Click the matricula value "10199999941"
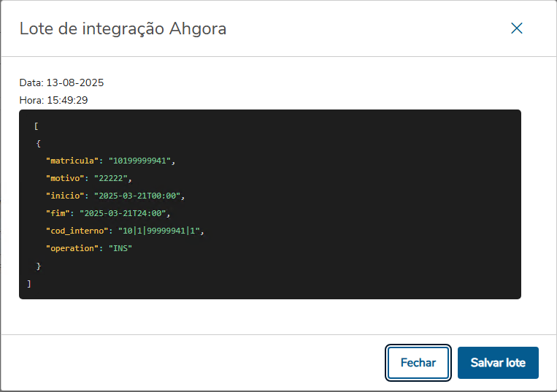Screen dimensions: 557x392 pyautogui.click(x=142, y=161)
